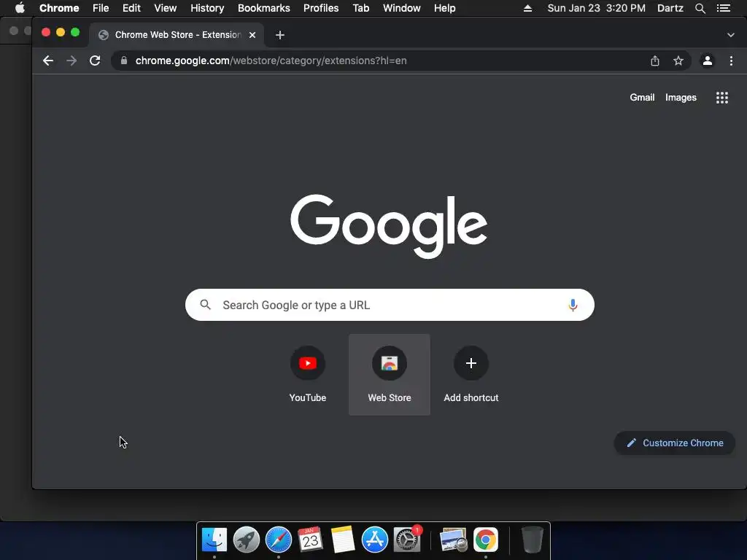The image size is (747, 560).
Task: Select the Chrome Web Store tab
Action: point(177,35)
